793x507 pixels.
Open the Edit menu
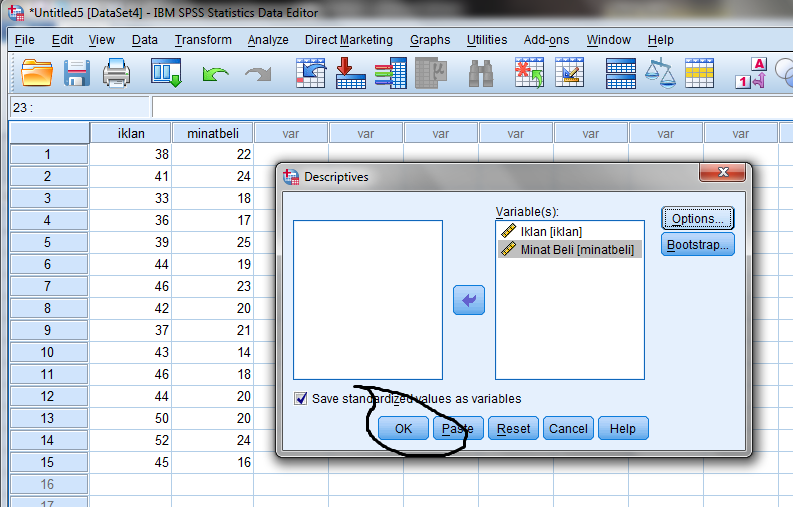point(62,39)
